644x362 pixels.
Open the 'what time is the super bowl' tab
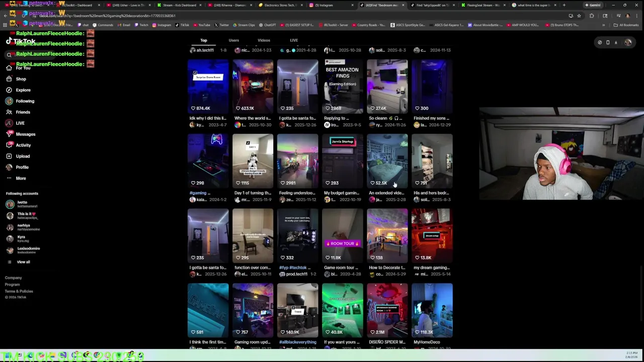[533, 5]
